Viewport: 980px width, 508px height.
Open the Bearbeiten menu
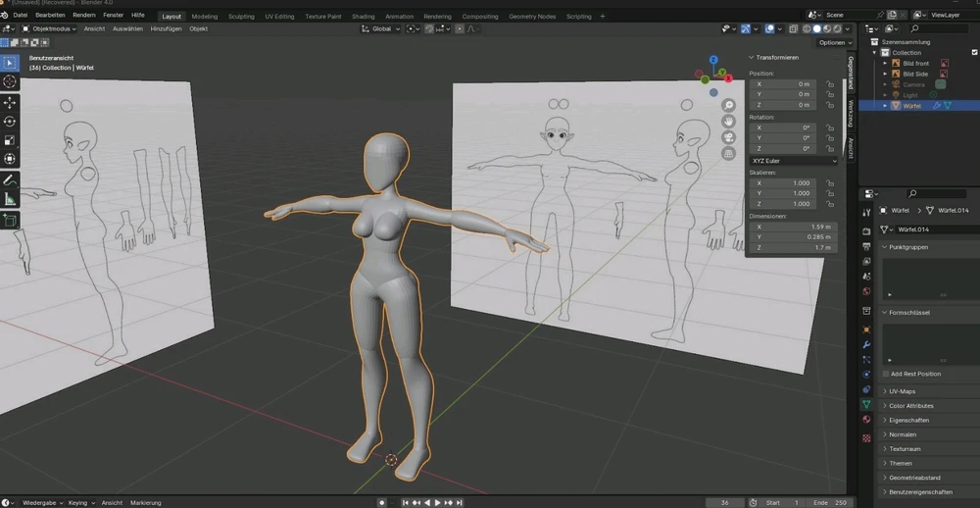coord(50,16)
